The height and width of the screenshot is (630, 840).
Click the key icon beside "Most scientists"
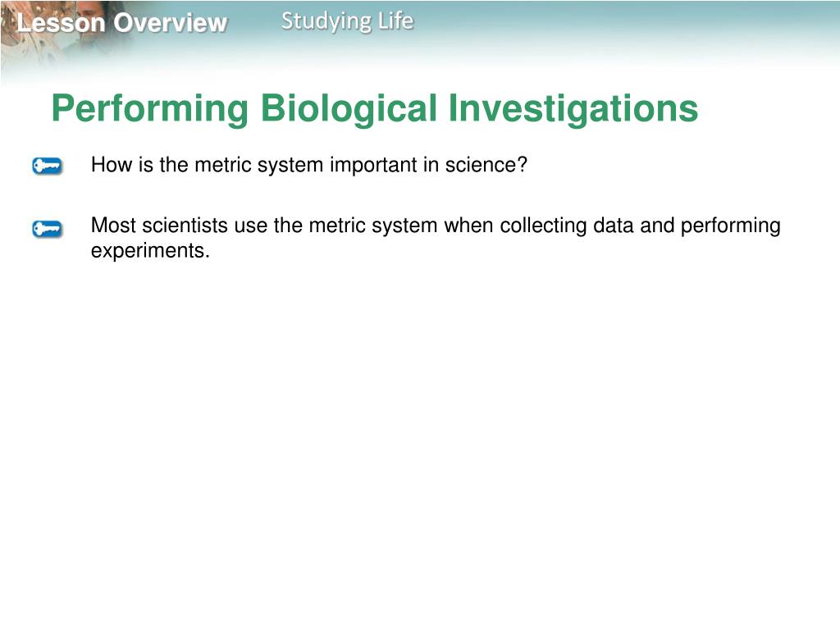point(47,229)
